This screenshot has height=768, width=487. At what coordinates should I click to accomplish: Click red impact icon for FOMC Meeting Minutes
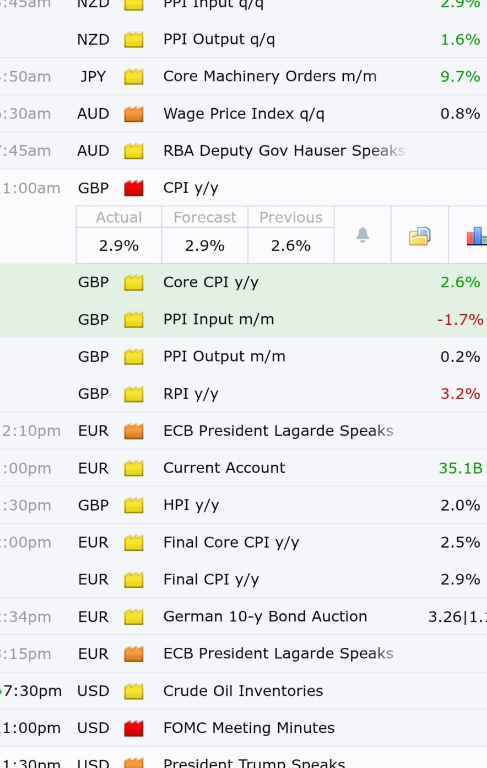pyautogui.click(x=134, y=728)
